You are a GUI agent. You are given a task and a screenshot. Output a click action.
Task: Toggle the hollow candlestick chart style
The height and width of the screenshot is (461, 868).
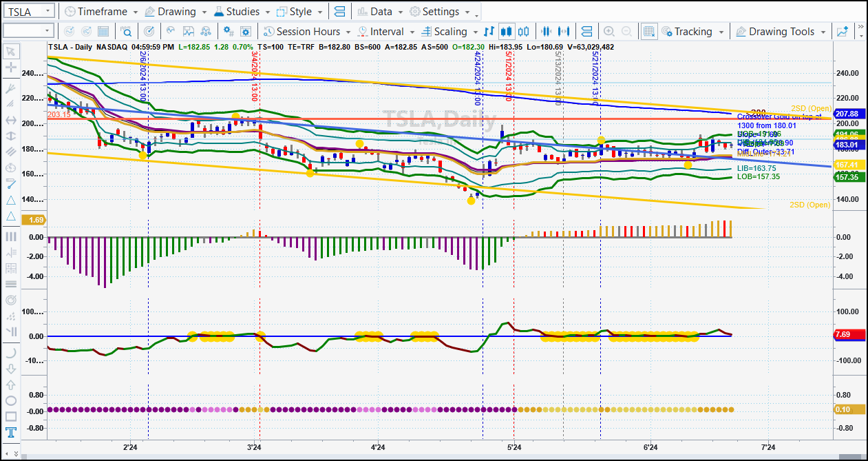(x=524, y=32)
